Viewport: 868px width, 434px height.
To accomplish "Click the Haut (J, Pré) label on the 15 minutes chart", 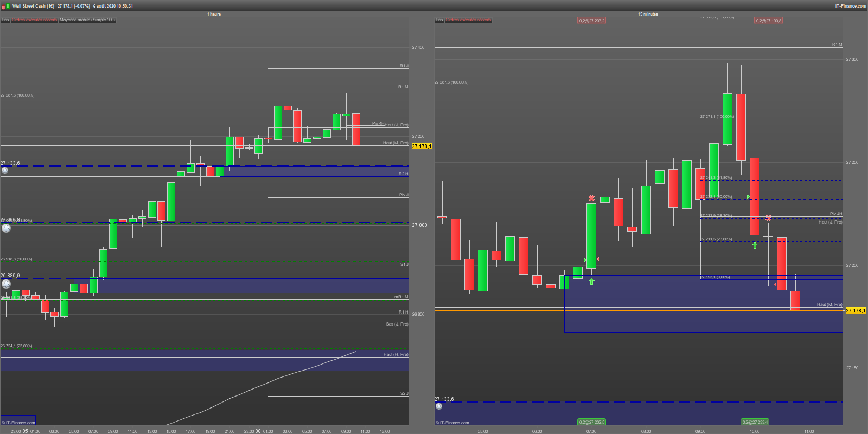I will click(x=831, y=222).
